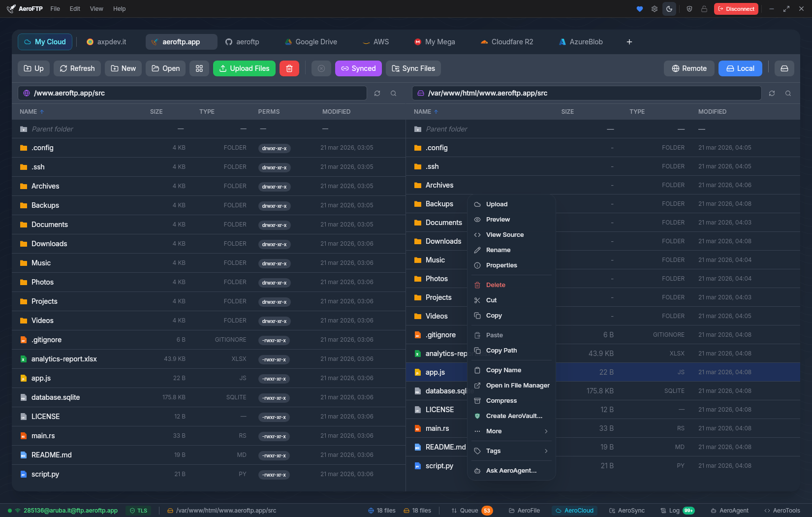This screenshot has height=517, width=812.
Task: Open the Parent folder in remote panel
Action: [x=52, y=129]
